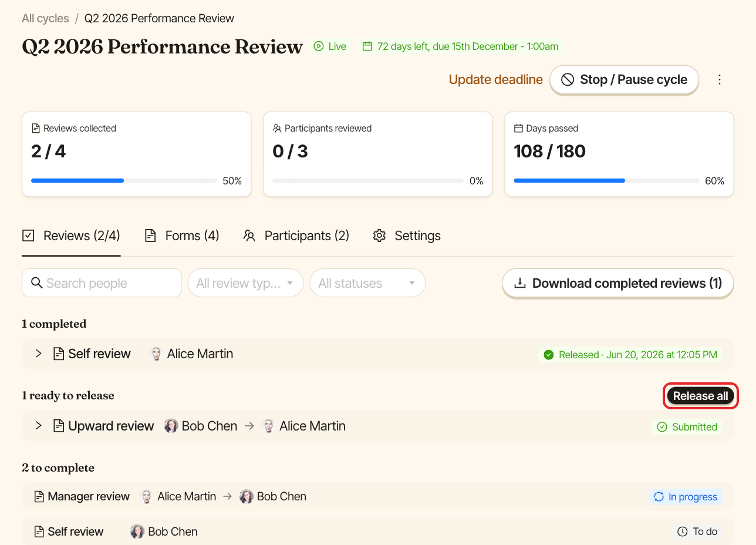The image size is (756, 545).
Task: Click the 'Q2 2026 Performance Review' breadcrumb text
Action: pos(159,18)
